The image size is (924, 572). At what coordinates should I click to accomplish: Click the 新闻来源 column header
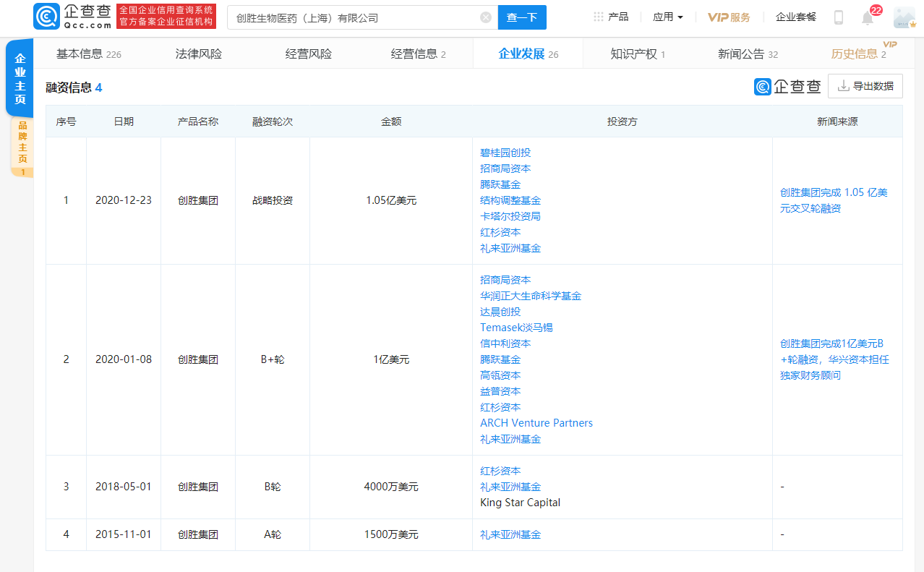[837, 121]
